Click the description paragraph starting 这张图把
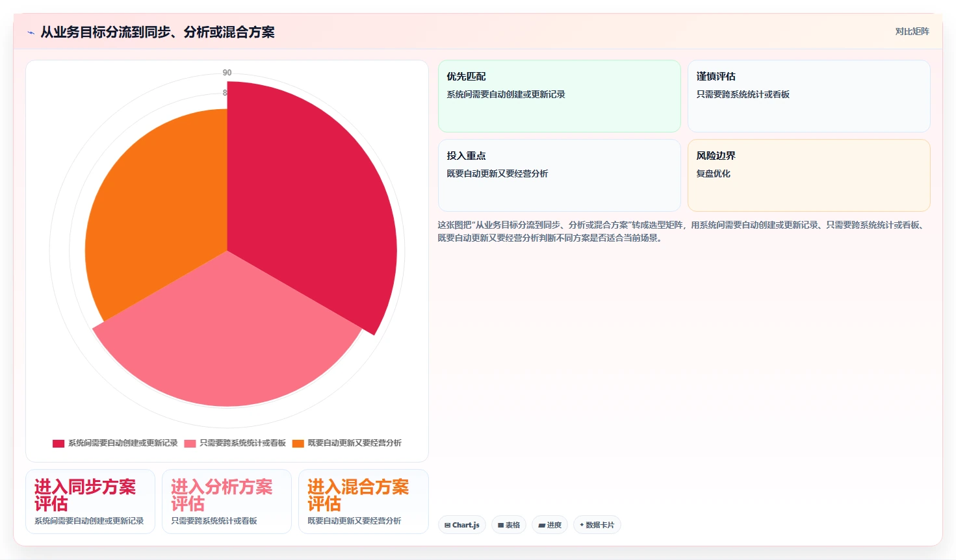 coord(682,231)
